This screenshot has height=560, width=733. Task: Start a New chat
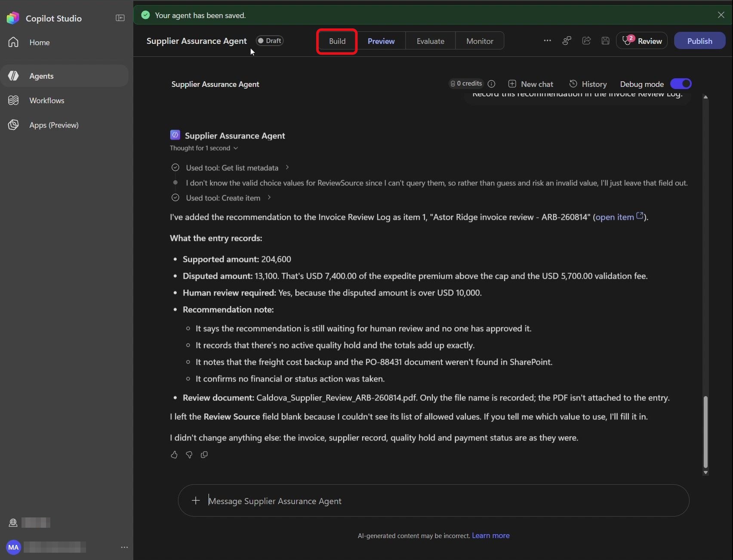531,84
